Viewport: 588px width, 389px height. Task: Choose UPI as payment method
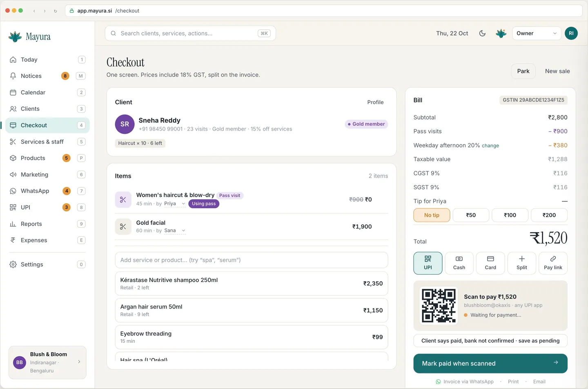(428, 263)
